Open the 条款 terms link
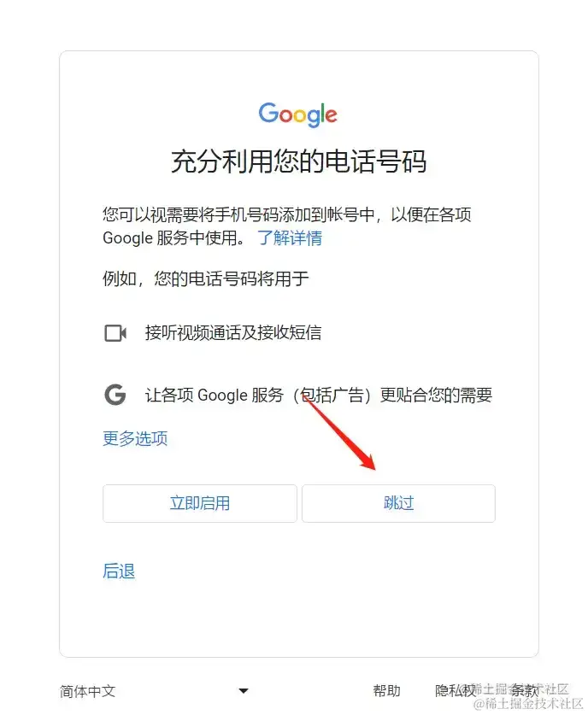588x715 pixels. pyautogui.click(x=524, y=691)
